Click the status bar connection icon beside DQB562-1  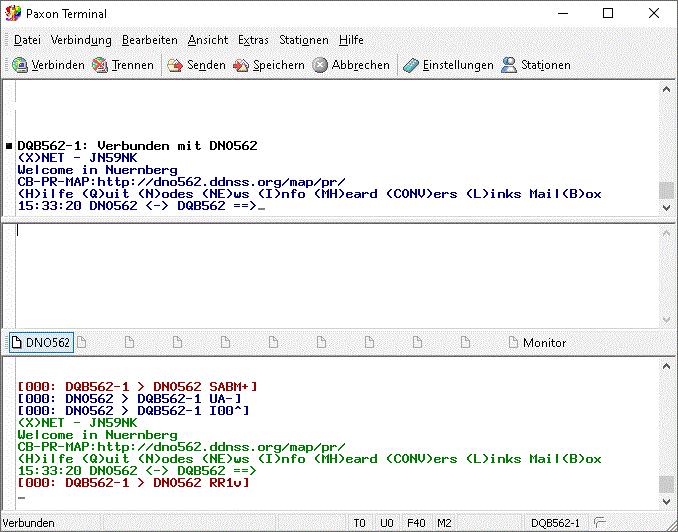[600, 523]
